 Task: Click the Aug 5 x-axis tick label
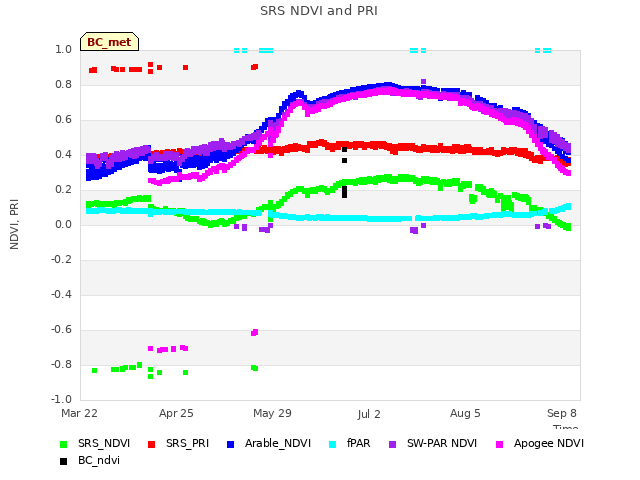tap(465, 413)
